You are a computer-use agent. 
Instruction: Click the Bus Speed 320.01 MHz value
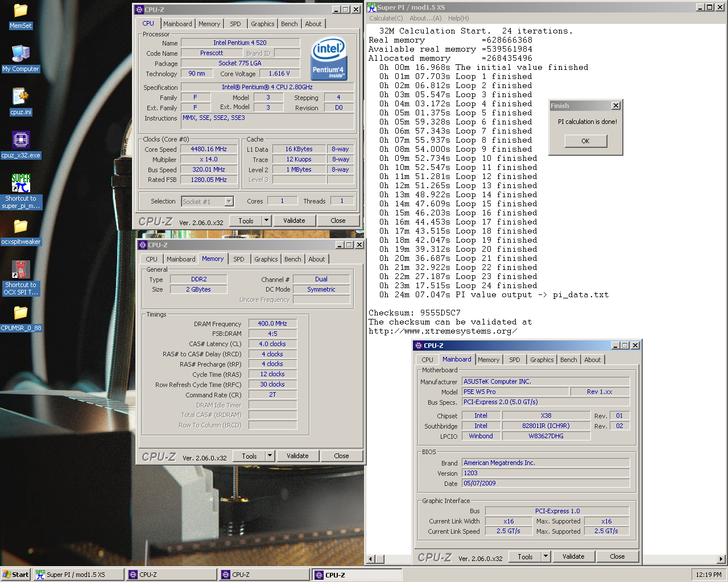pyautogui.click(x=209, y=169)
